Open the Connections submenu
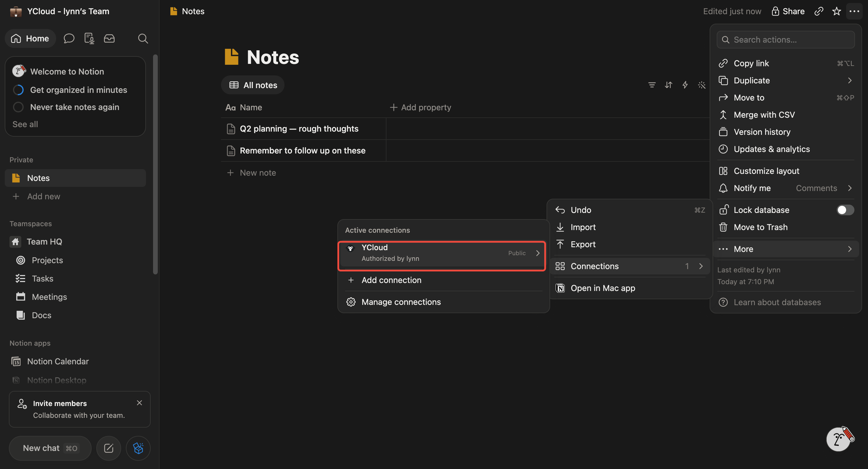 click(630, 266)
